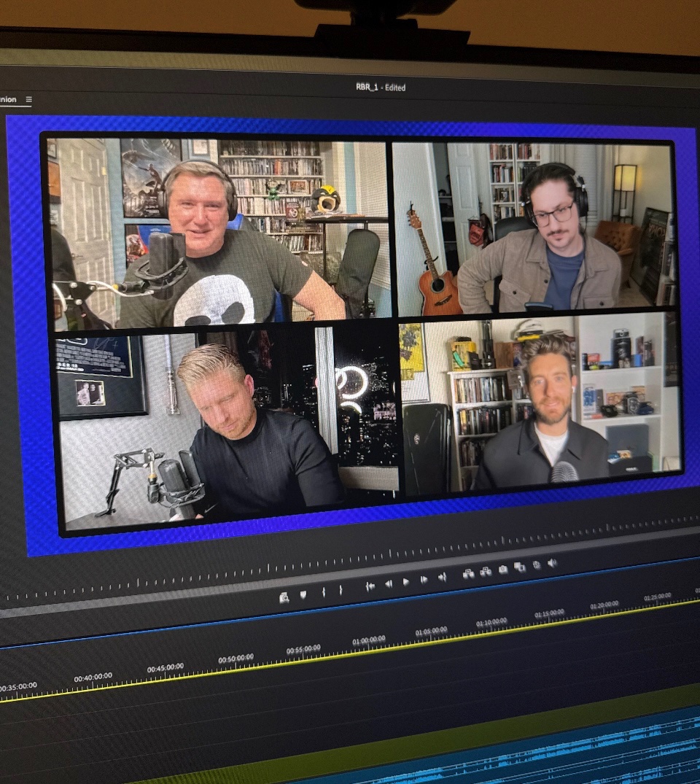This screenshot has width=700, height=784.
Task: Add a marker with the marker icon
Action: [x=303, y=595]
